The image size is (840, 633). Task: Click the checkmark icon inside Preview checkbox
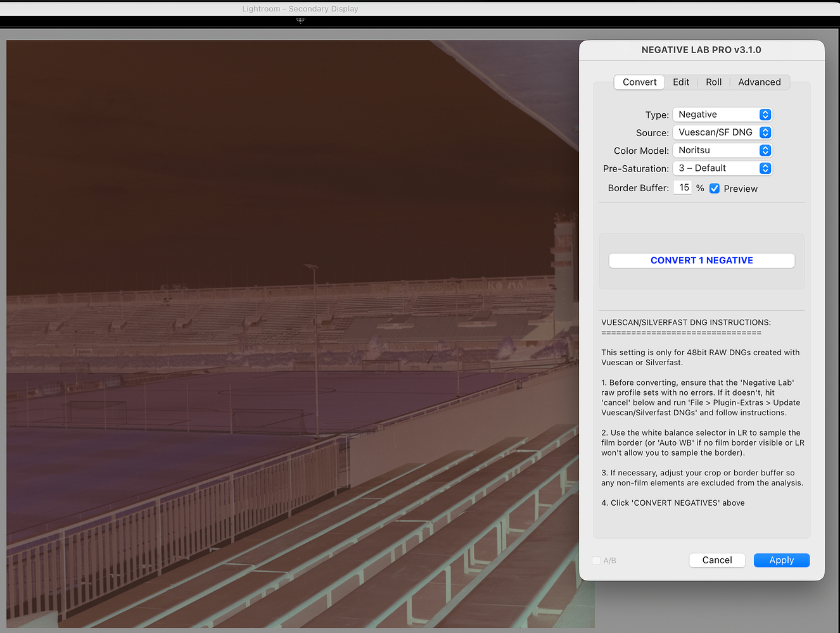[715, 188]
